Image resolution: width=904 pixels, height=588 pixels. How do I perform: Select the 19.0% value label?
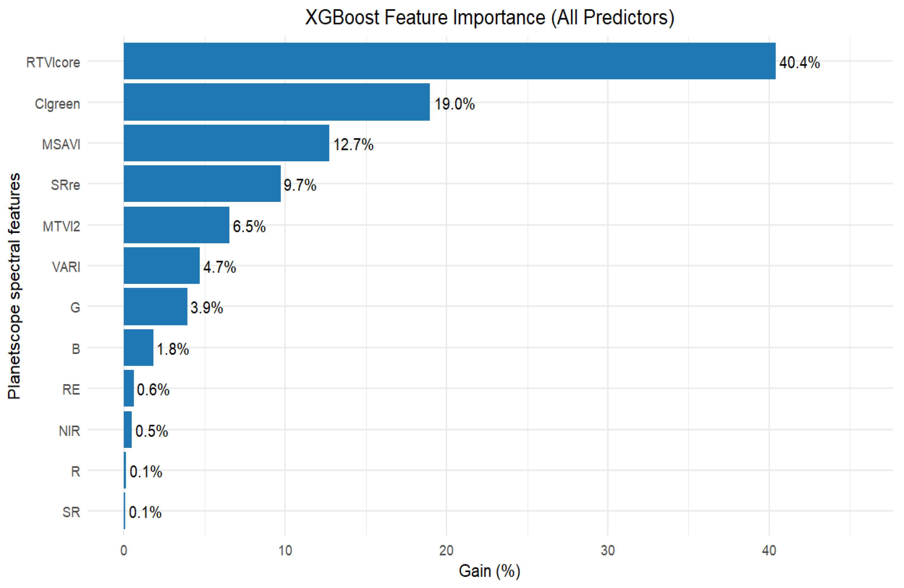click(x=454, y=104)
